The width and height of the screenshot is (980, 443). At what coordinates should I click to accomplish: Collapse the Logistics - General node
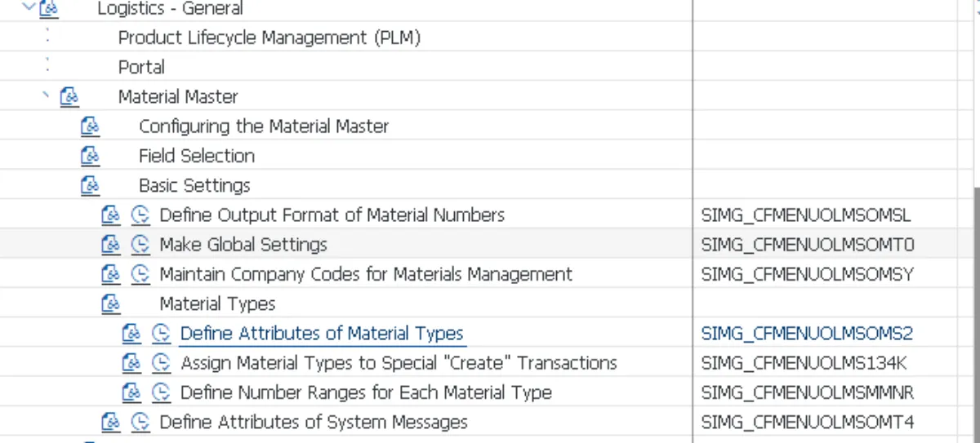pyautogui.click(x=30, y=8)
